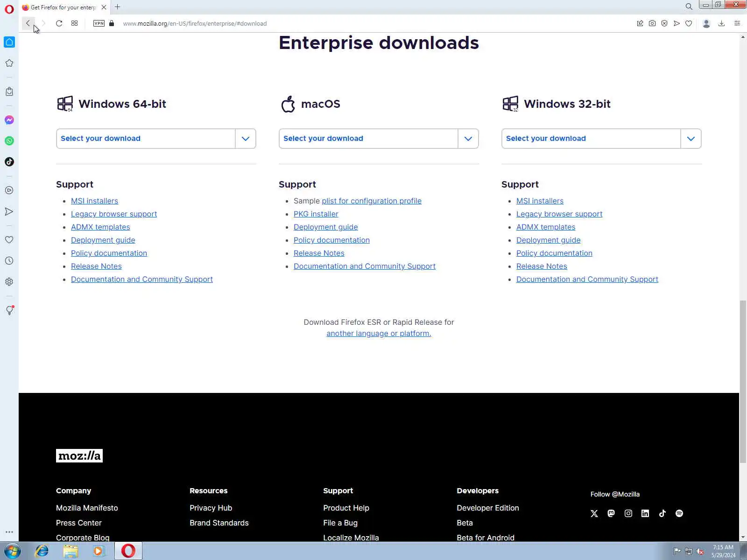
Task: Close the Get Firefox for your enterprise tab
Action: 104,7
